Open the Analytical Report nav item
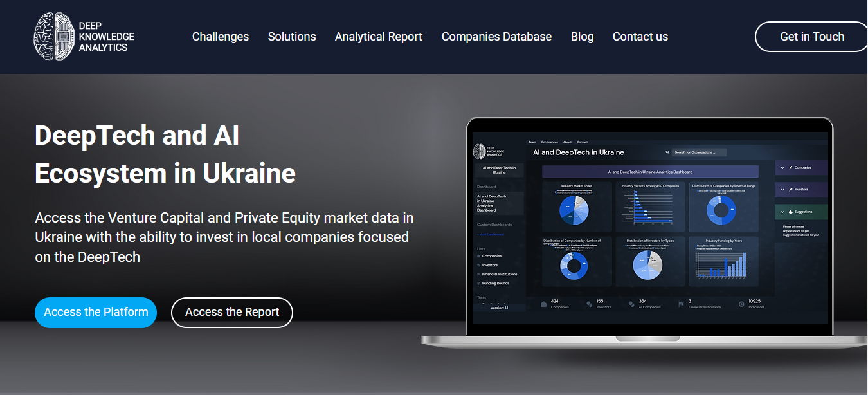This screenshot has height=395, width=868. [379, 37]
